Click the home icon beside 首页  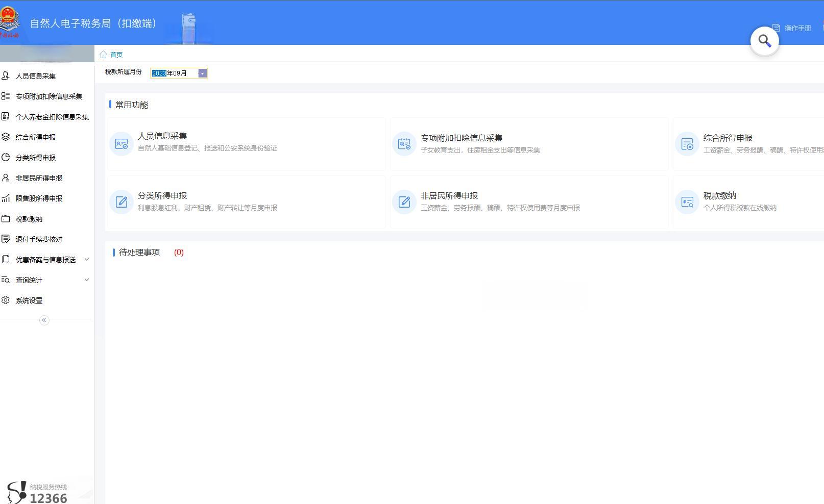[x=104, y=54]
